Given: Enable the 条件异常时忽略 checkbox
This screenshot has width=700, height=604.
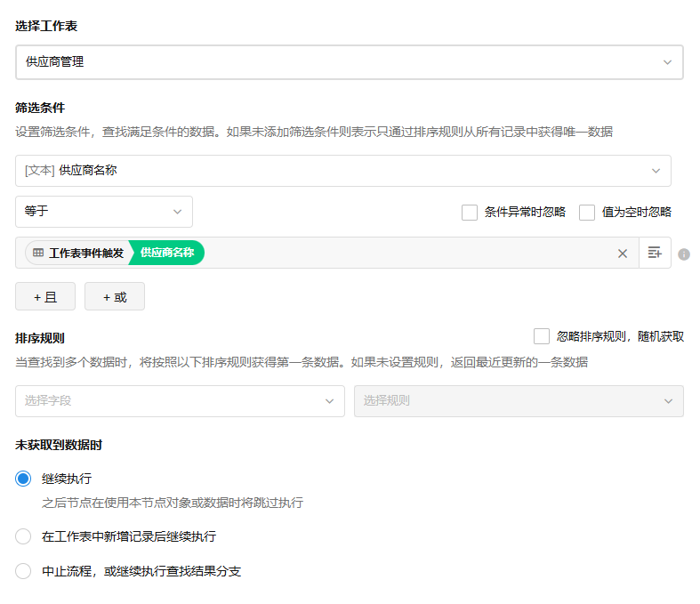Looking at the screenshot, I should (x=470, y=213).
